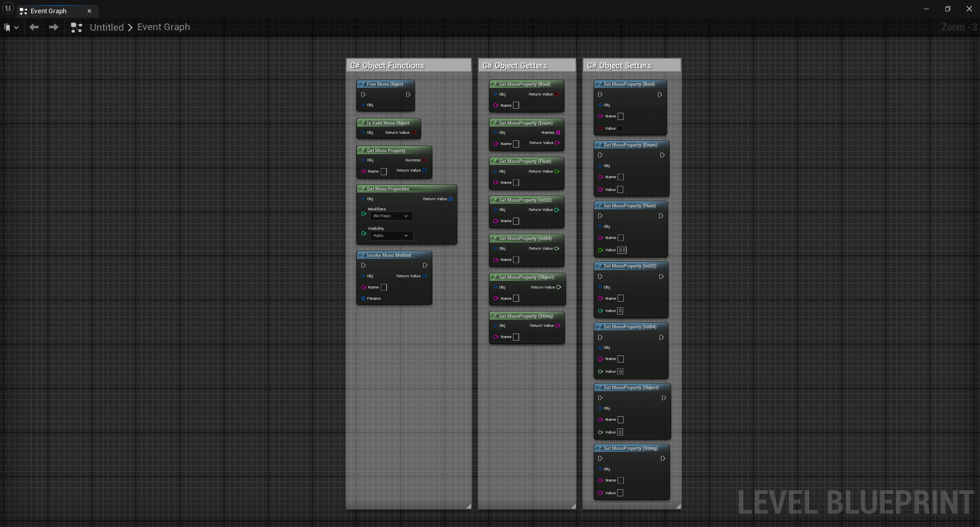Select the C# Object Functions comment header

point(408,65)
